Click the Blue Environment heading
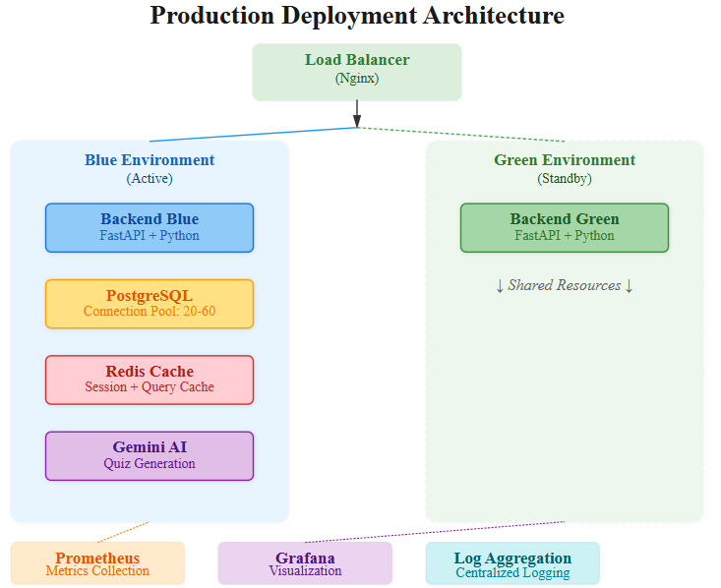This screenshot has height=588, width=721. pos(150,160)
